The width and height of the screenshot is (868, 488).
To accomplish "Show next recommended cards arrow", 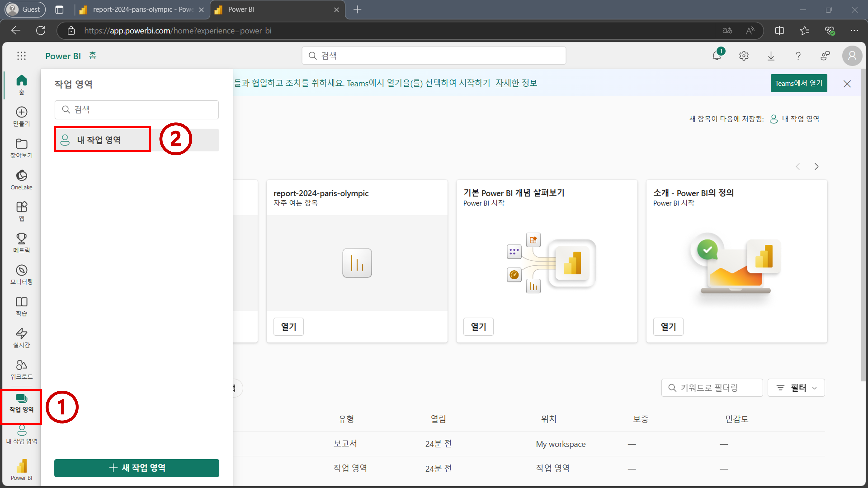I will click(817, 166).
